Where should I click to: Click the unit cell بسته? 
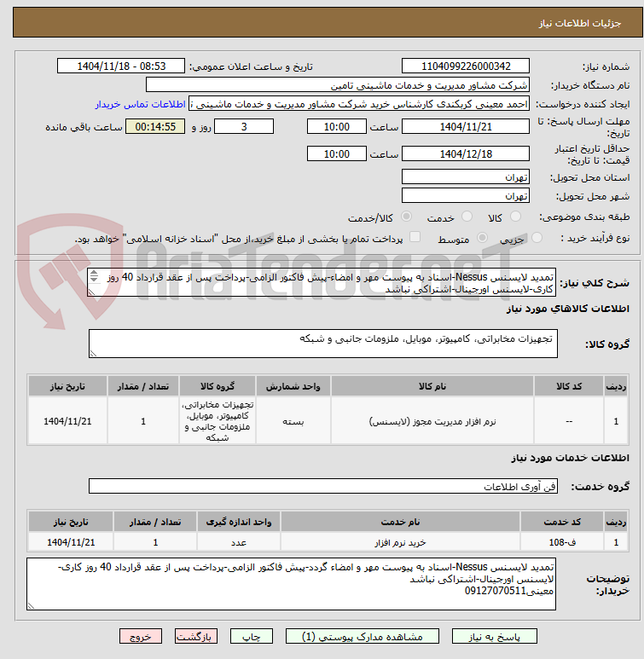(293, 421)
